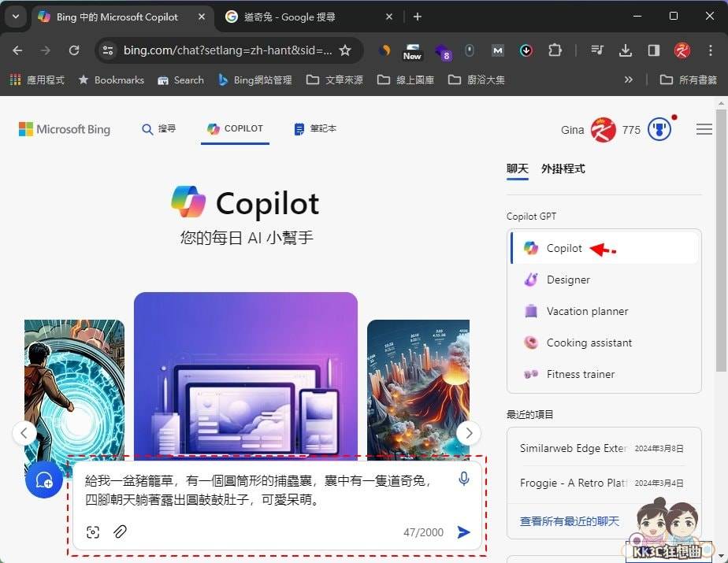Open Bookmarks folder in bookmarks bar
Viewport: 728px width, 563px height.
[x=111, y=80]
